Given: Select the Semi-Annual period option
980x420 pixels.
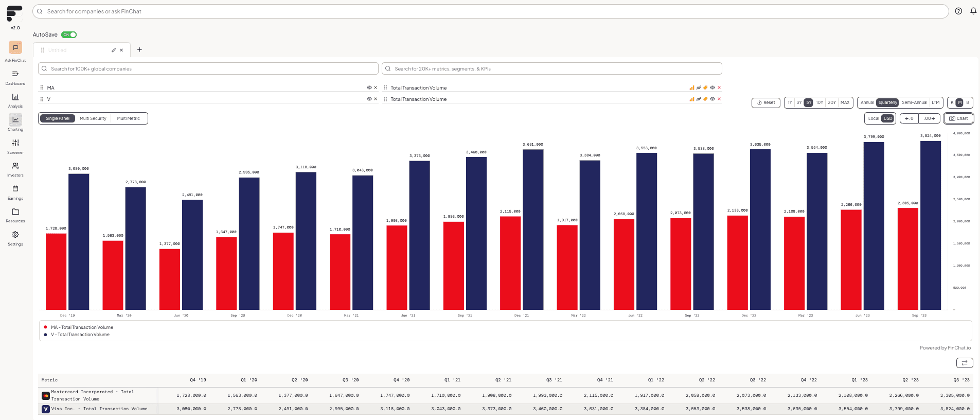Looking at the screenshot, I should pyautogui.click(x=915, y=102).
